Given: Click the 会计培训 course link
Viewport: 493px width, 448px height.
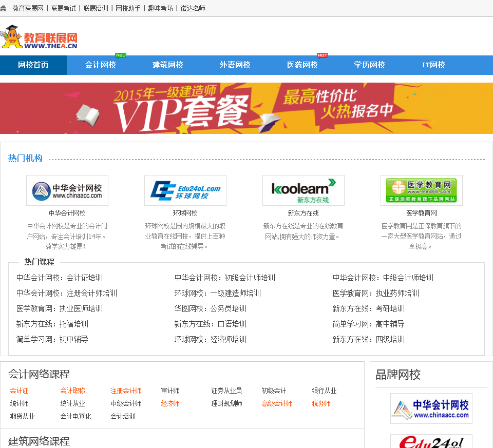Looking at the screenshot, I should click(x=123, y=417).
